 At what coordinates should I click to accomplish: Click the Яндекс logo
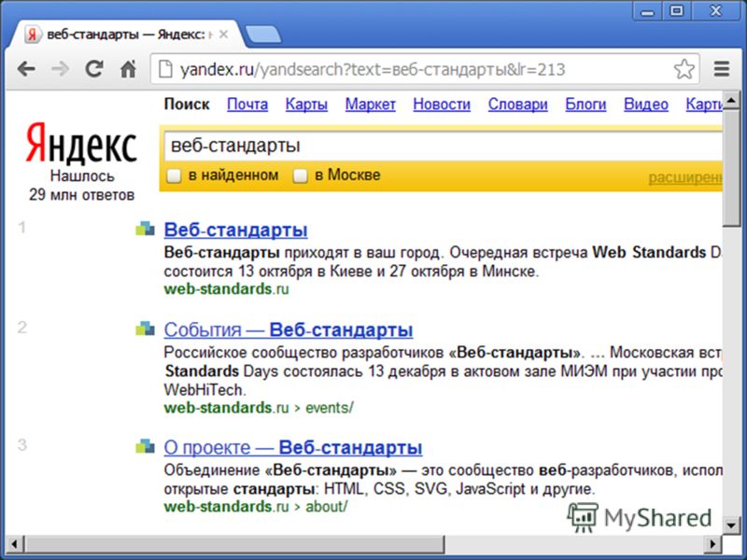(81, 144)
